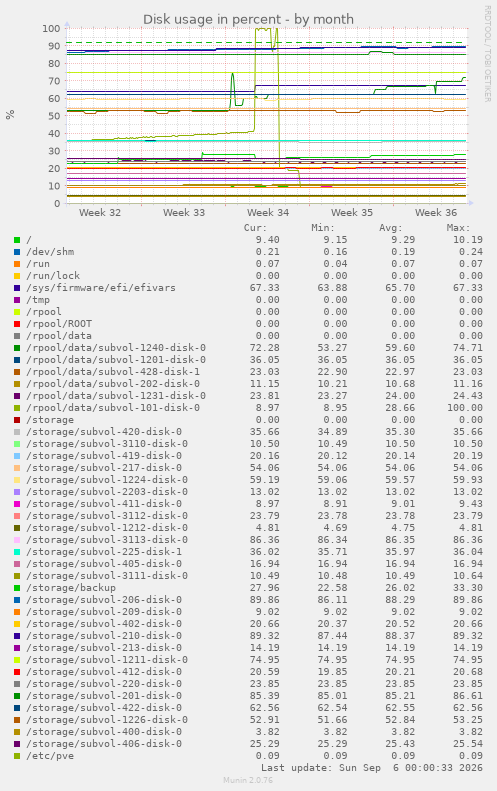Click the 72.28 Cur value for subvol-1240-disk-0

(x=264, y=348)
